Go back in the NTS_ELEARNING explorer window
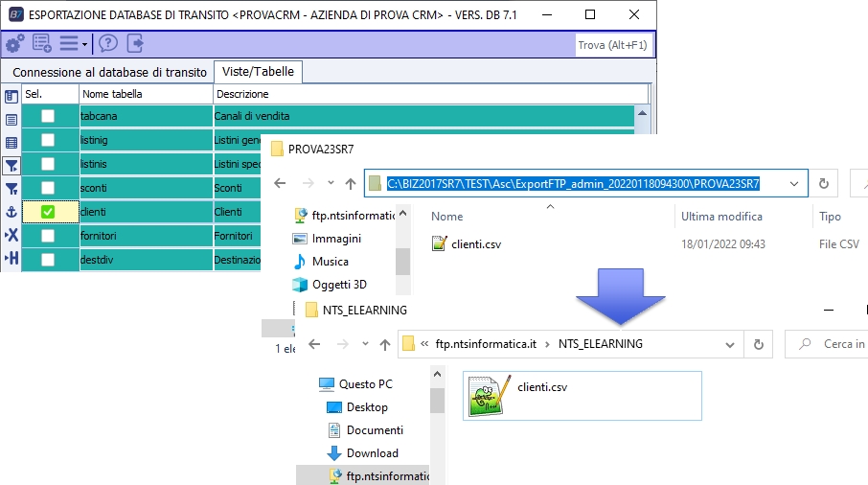The width and height of the screenshot is (868, 485). [314, 344]
